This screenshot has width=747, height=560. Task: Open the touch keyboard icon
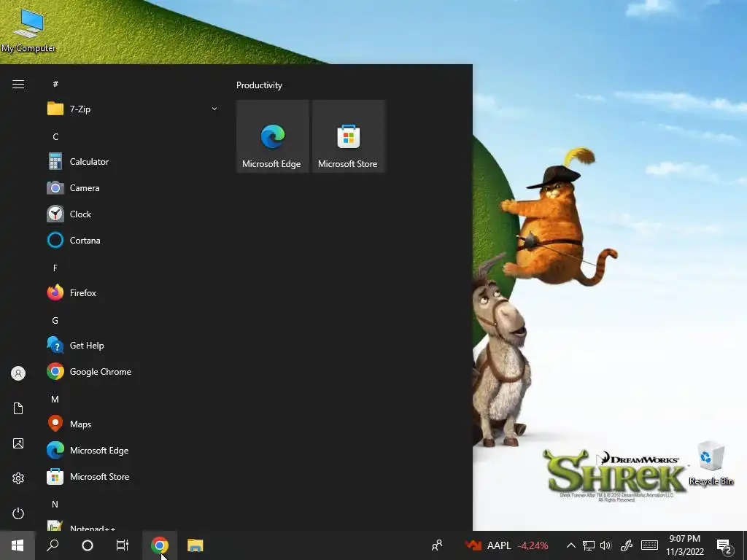point(649,545)
